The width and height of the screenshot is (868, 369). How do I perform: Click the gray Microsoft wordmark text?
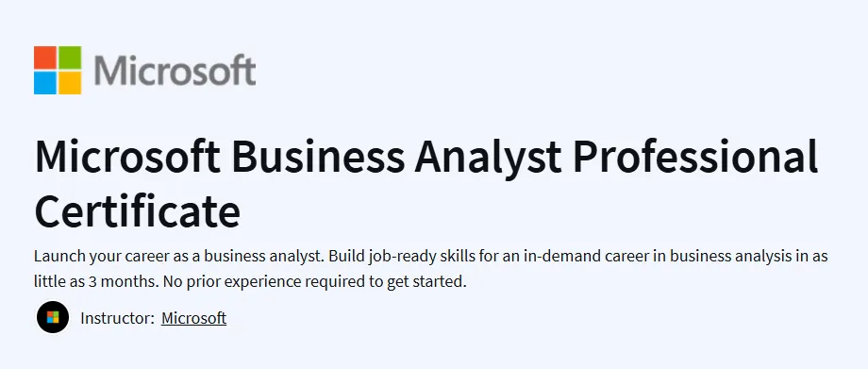pos(175,71)
